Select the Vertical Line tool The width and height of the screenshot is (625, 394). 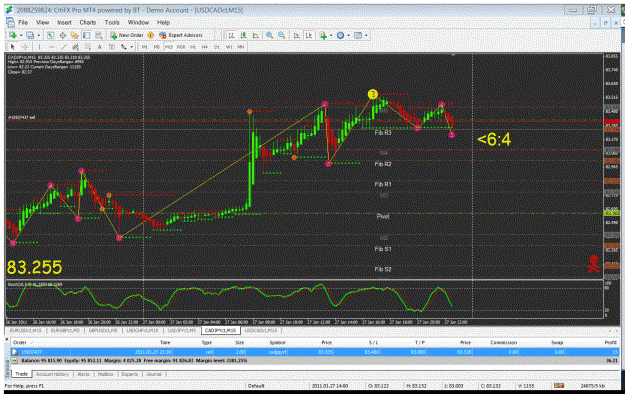[39, 47]
